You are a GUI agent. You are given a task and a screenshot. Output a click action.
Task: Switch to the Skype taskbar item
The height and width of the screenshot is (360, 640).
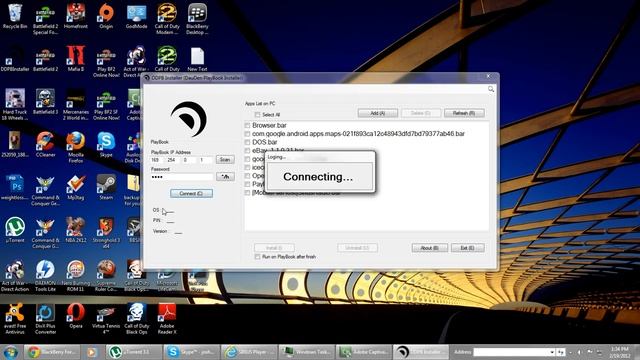[191, 352]
